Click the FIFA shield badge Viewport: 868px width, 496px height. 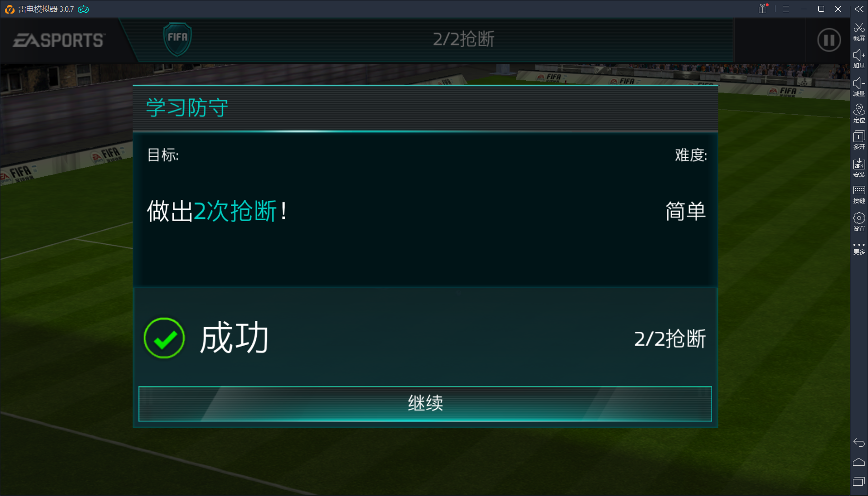177,39
